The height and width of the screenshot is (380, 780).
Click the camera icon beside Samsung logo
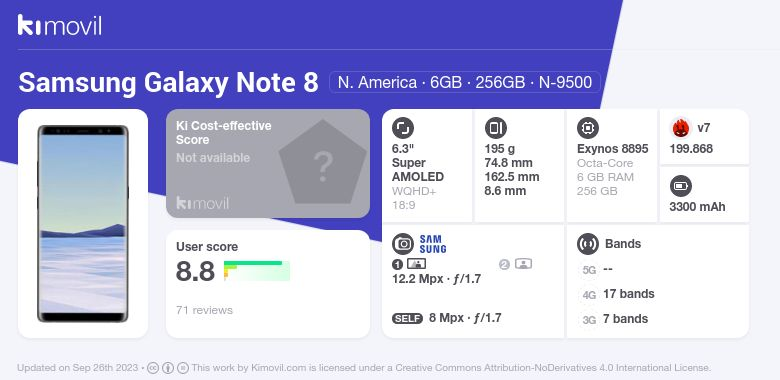pos(402,244)
